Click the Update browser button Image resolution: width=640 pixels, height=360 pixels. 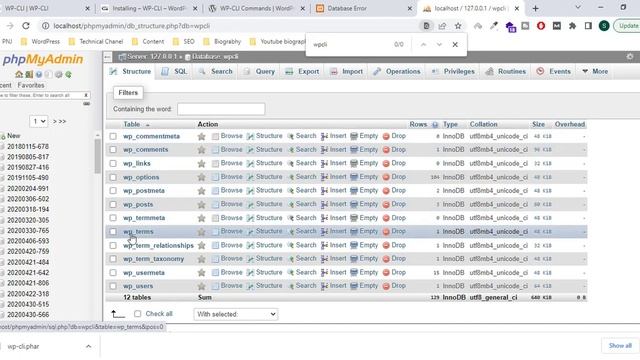pyautogui.click(x=628, y=26)
